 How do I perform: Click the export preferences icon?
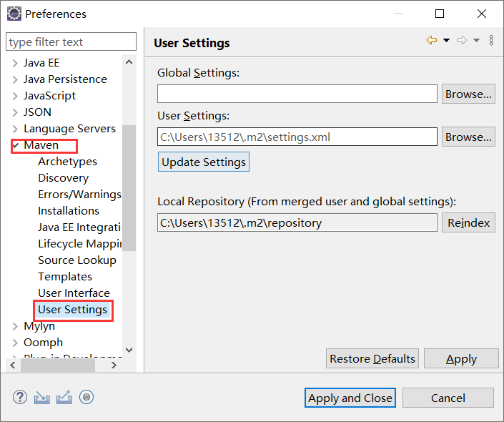click(64, 397)
